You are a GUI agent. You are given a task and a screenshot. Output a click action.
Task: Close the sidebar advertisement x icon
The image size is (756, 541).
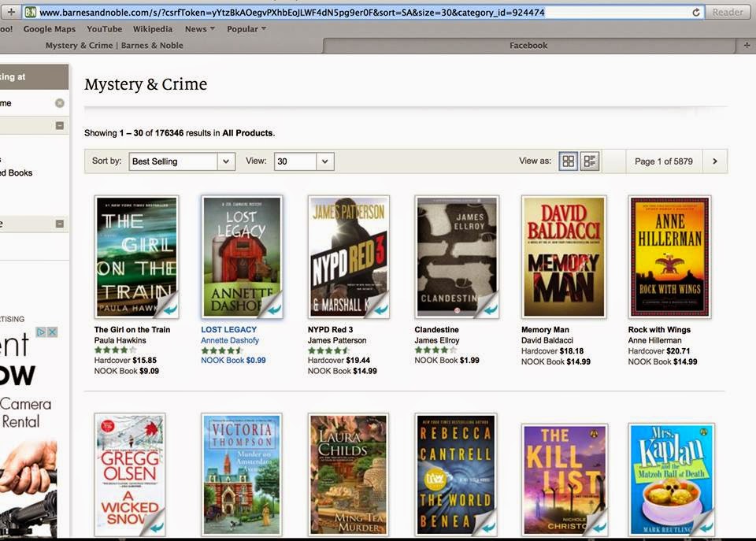tap(52, 332)
